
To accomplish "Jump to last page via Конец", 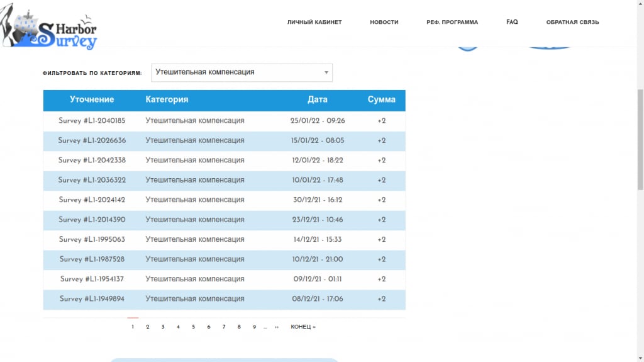I will click(303, 327).
